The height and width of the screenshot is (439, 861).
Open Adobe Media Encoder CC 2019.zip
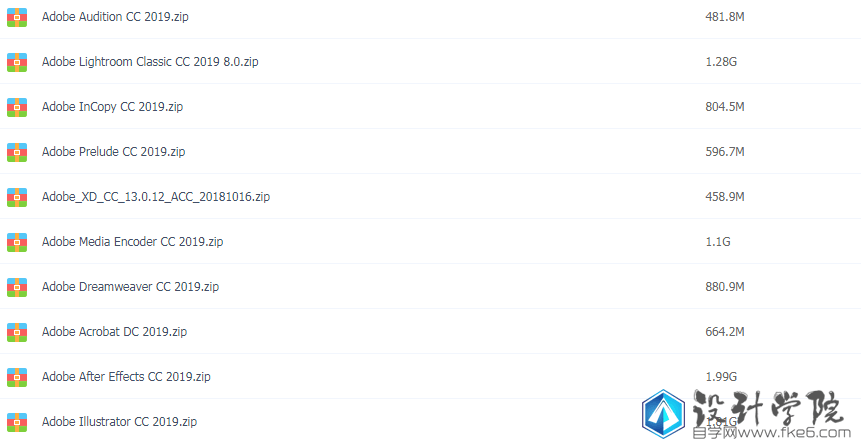tap(132, 242)
